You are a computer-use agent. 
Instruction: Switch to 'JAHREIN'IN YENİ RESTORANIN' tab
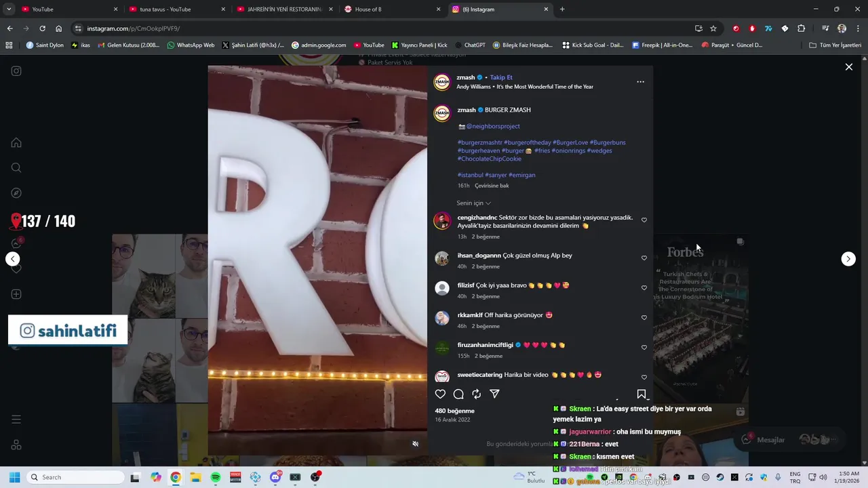pos(285,9)
